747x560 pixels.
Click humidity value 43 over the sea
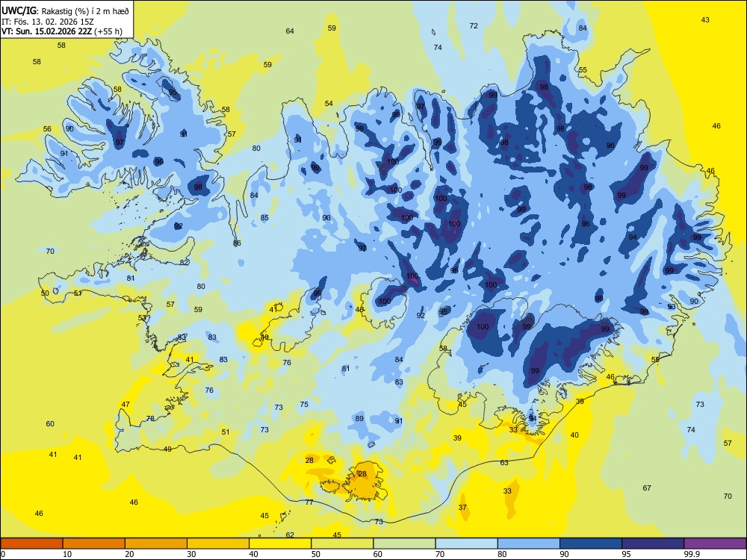705,19
